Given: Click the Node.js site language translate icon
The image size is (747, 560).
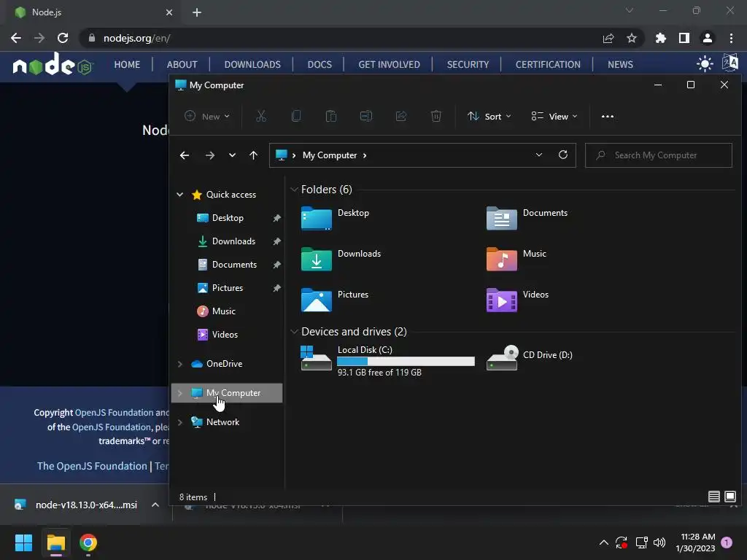Looking at the screenshot, I should tap(729, 63).
